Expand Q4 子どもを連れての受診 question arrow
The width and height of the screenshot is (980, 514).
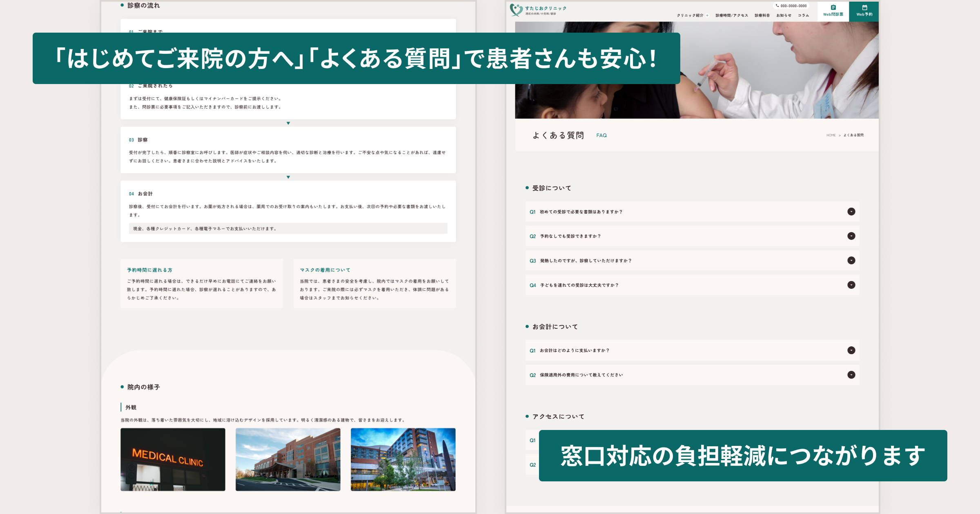[x=851, y=285]
